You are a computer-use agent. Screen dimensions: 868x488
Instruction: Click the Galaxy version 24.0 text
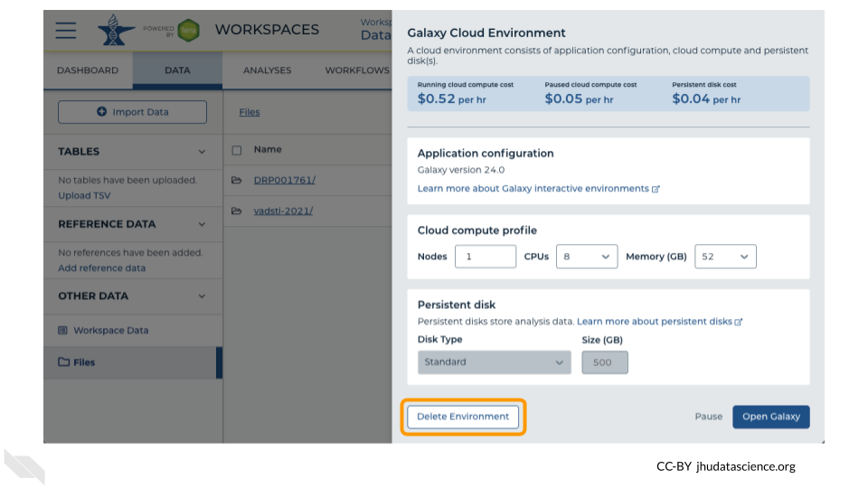pyautogui.click(x=460, y=170)
